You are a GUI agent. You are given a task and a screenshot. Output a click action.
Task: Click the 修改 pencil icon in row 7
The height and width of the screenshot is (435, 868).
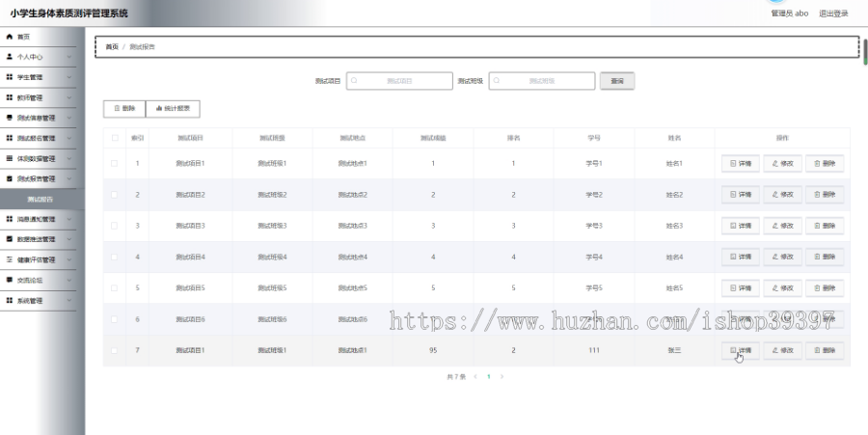(775, 350)
